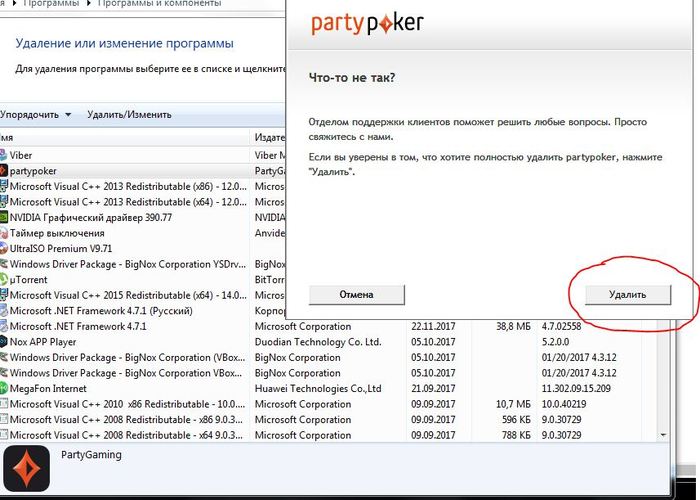
Task: Select UltraISO Premium V9.71 entry
Action: pos(61,248)
